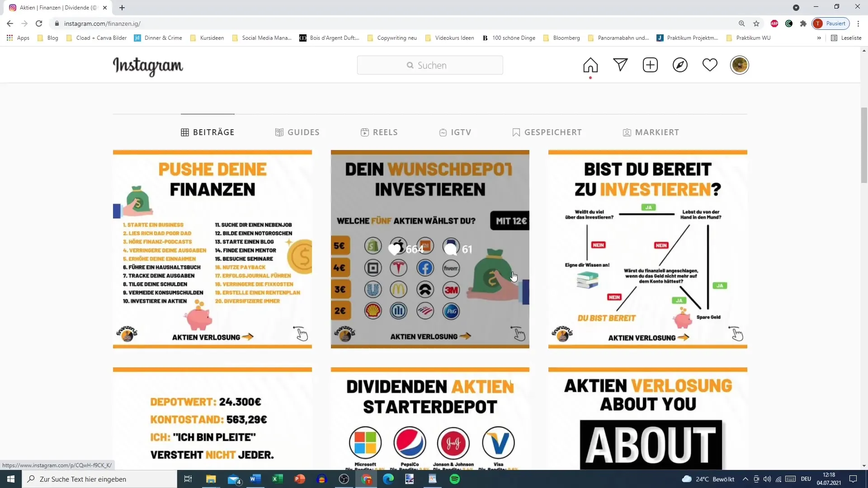Switch to the Beiträge tab
The width and height of the screenshot is (868, 488).
pos(208,132)
